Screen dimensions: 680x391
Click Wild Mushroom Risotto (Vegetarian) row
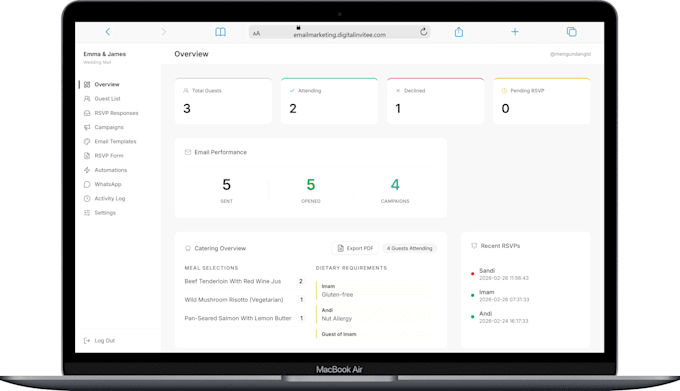click(x=245, y=300)
